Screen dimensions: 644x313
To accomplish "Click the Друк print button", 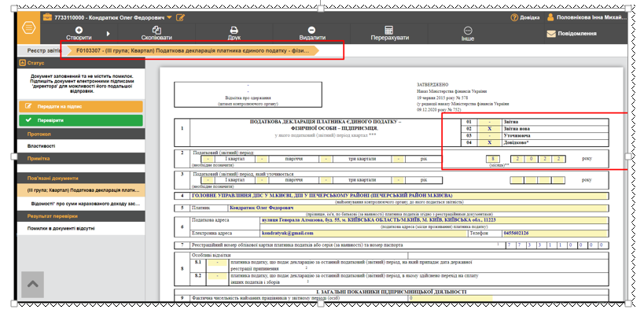I will click(x=234, y=34).
